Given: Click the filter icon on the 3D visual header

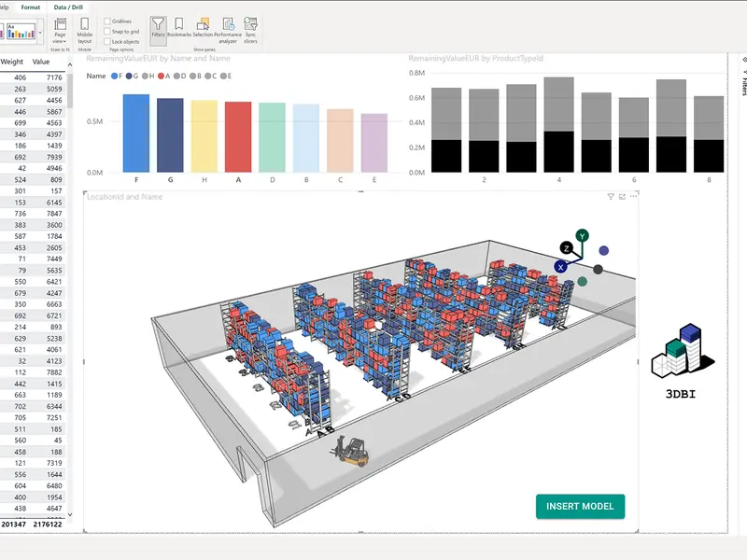Looking at the screenshot, I should coord(611,197).
